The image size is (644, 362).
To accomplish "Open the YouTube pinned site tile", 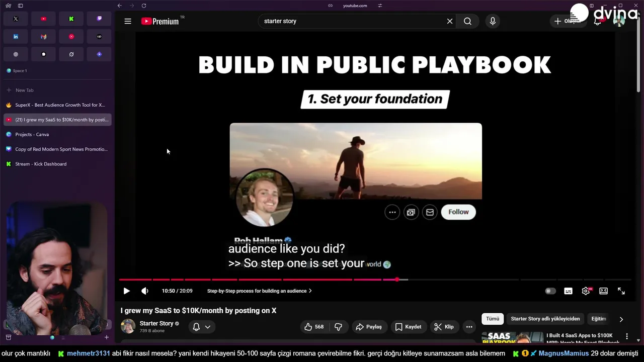I will 43,19.
